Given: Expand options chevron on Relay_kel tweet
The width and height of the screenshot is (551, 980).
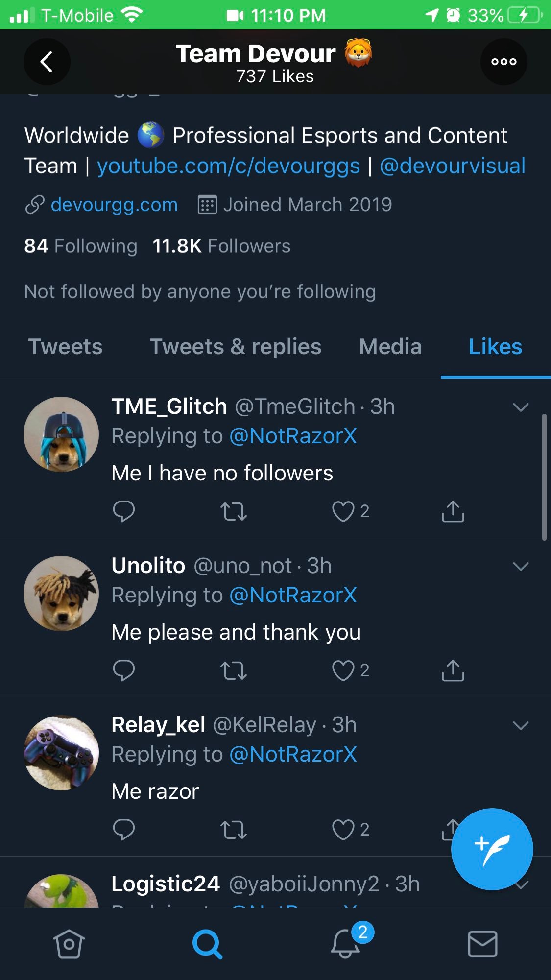Looking at the screenshot, I should [x=520, y=725].
